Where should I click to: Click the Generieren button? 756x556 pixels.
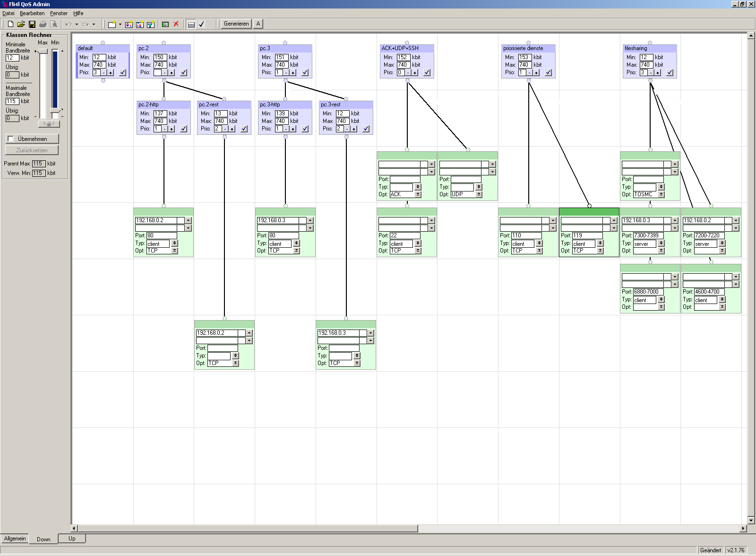click(236, 24)
